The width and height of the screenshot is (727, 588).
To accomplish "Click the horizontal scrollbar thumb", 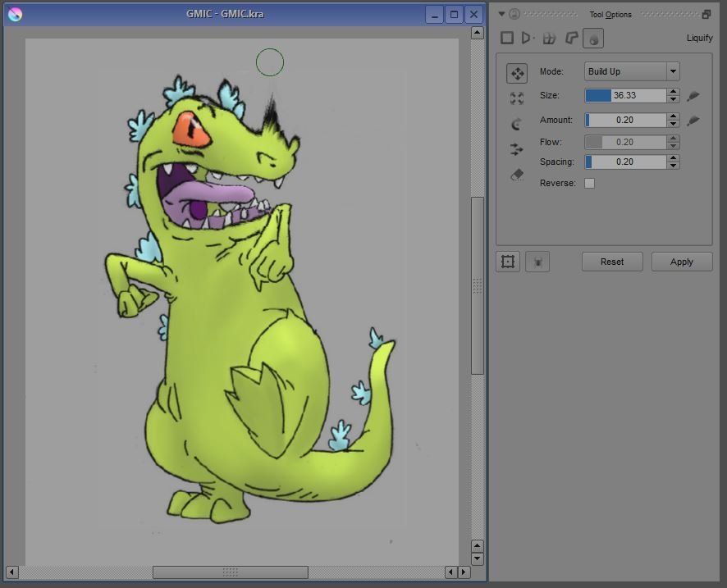I will click(231, 572).
